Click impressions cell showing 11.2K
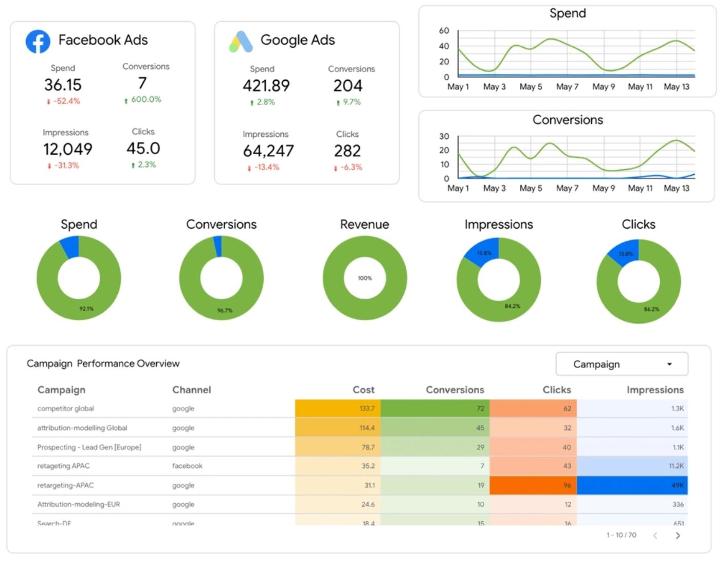Viewport: 728px width, 565px height. coord(632,466)
